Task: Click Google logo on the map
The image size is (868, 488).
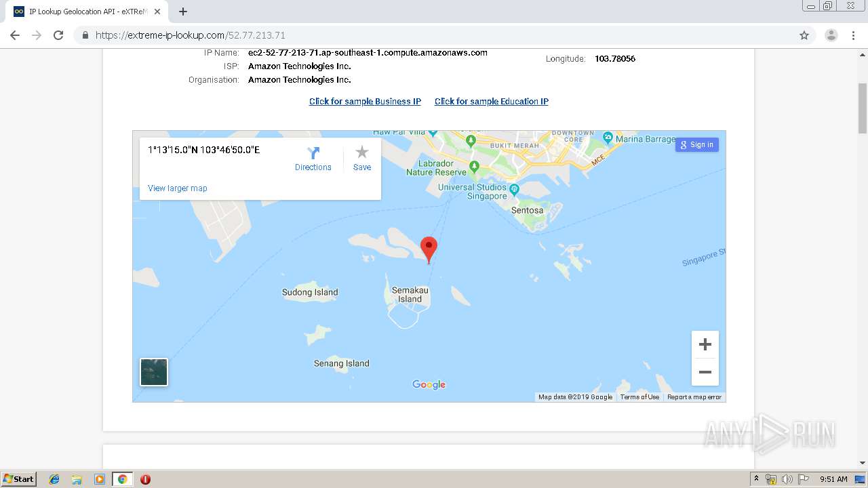Action: click(429, 385)
